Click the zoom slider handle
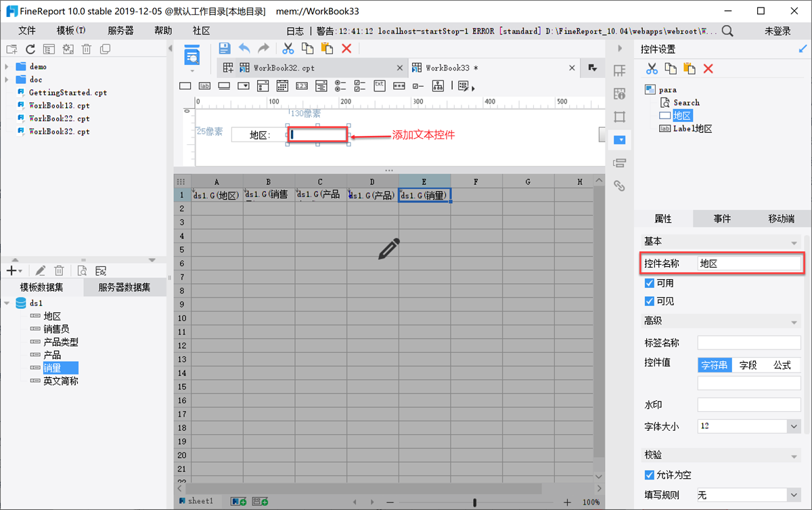812x510 pixels. click(475, 502)
